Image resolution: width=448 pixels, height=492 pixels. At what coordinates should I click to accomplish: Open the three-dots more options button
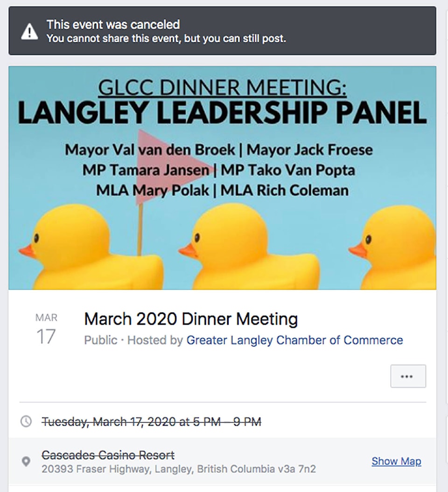(408, 376)
